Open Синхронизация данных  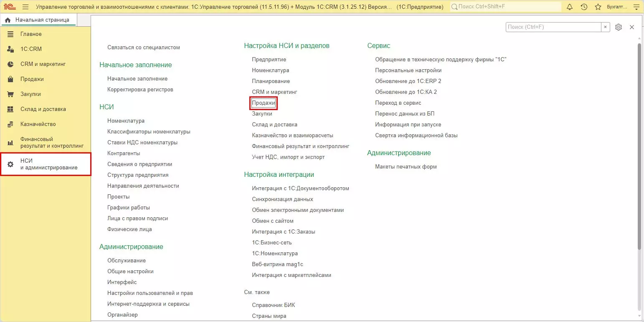tap(282, 199)
